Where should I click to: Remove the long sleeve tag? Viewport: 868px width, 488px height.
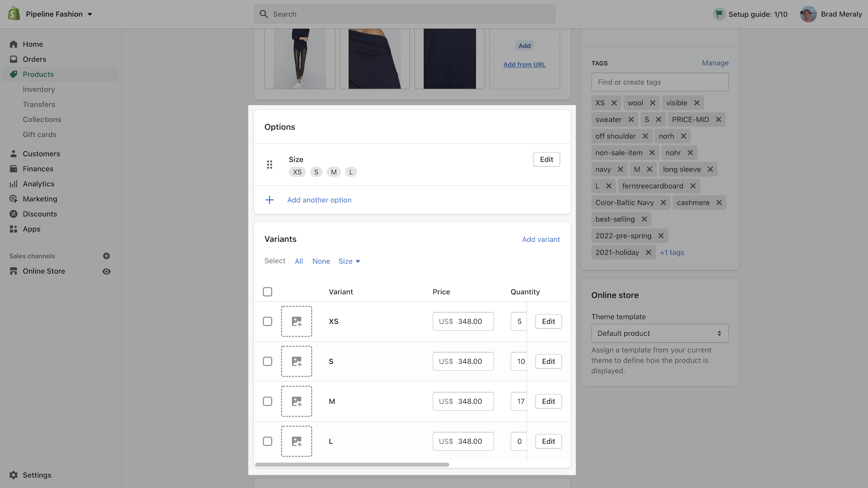pos(710,169)
